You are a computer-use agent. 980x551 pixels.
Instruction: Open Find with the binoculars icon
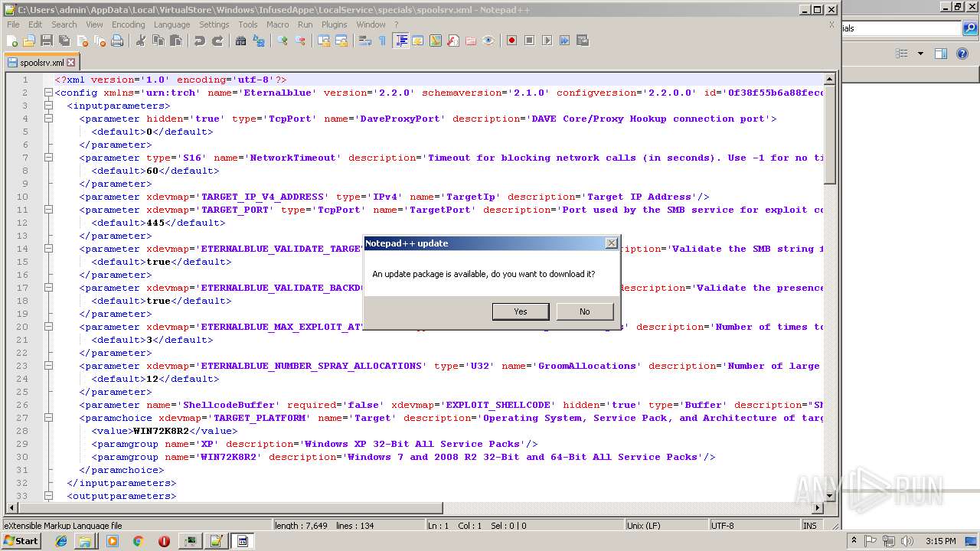point(241,41)
